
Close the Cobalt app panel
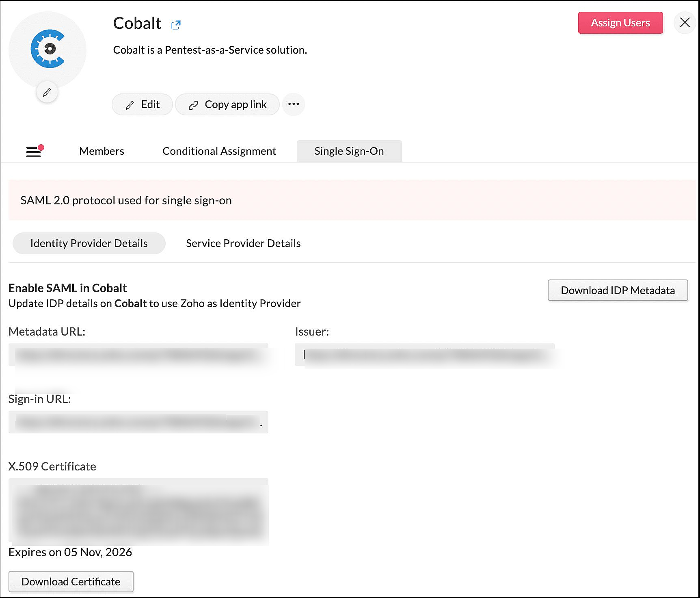pyautogui.click(x=685, y=23)
